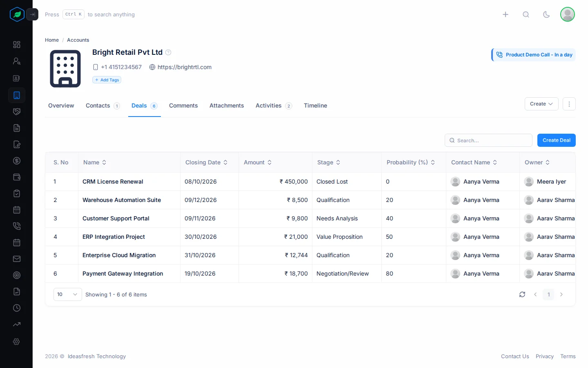
Task: Click the Create Deal button
Action: pyautogui.click(x=557, y=140)
